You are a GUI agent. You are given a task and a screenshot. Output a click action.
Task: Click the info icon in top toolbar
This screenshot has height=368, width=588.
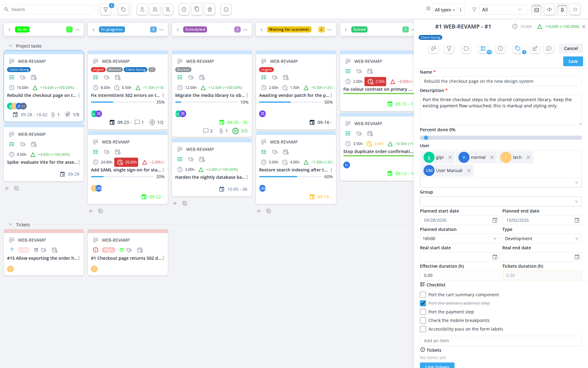226,10
